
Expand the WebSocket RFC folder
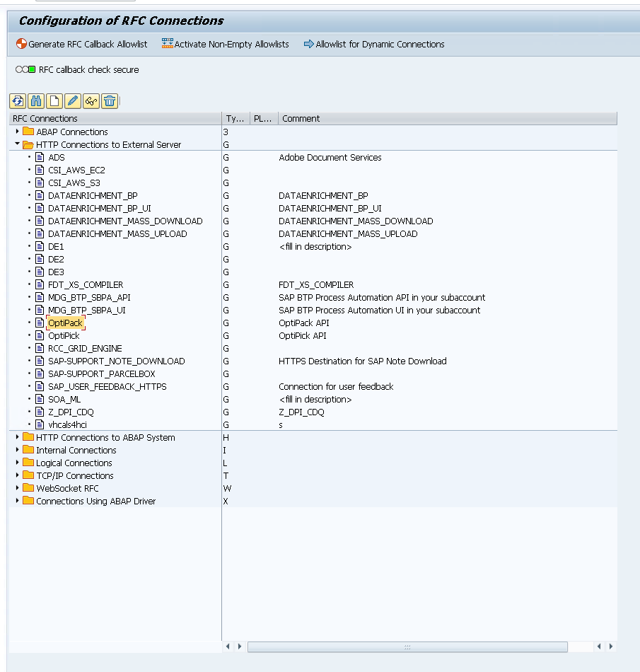tap(18, 488)
